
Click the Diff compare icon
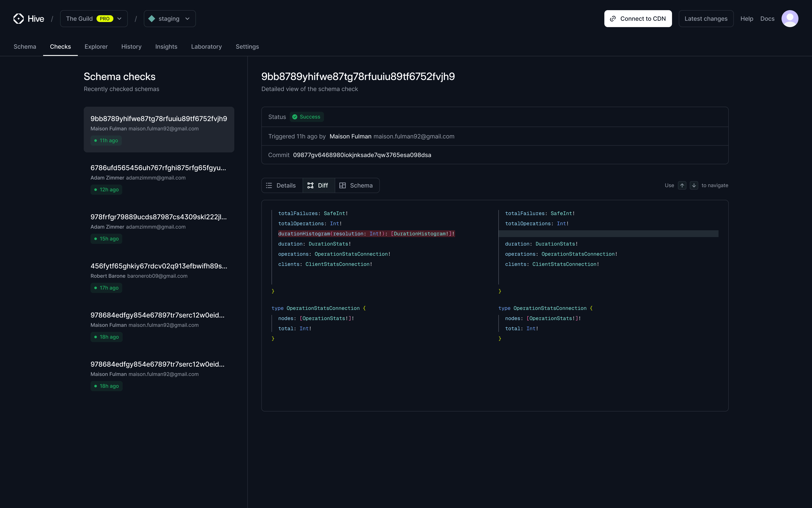pyautogui.click(x=310, y=185)
